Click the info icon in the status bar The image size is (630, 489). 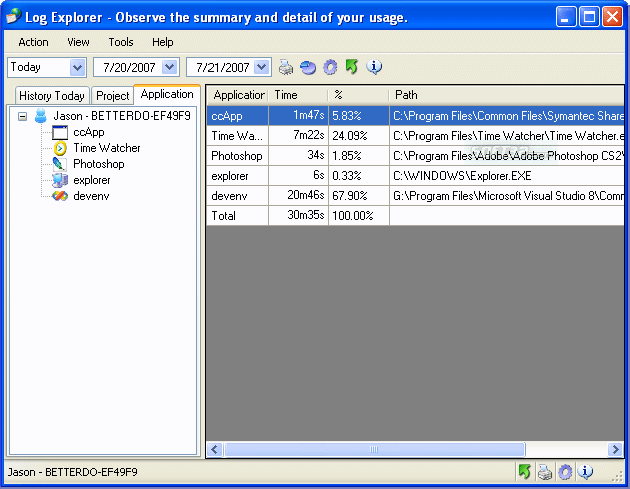click(585, 472)
